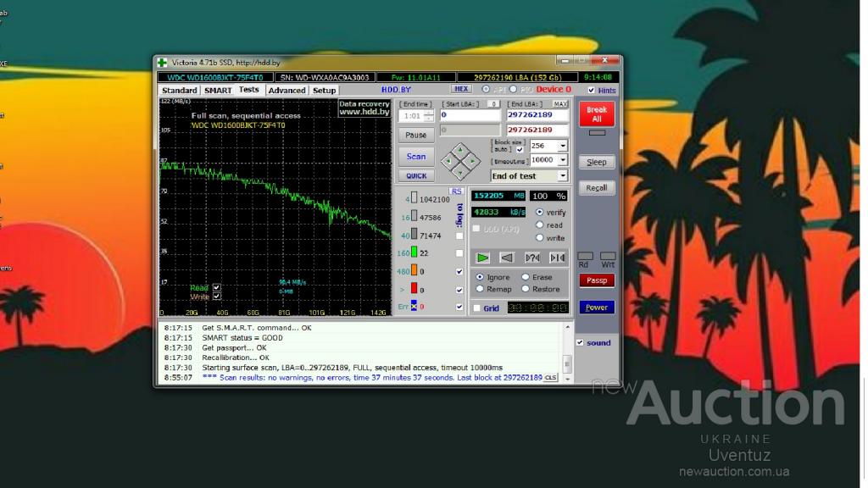The height and width of the screenshot is (488, 868).
Task: Click the right arrow on the navigation diamond
Action: click(472, 161)
